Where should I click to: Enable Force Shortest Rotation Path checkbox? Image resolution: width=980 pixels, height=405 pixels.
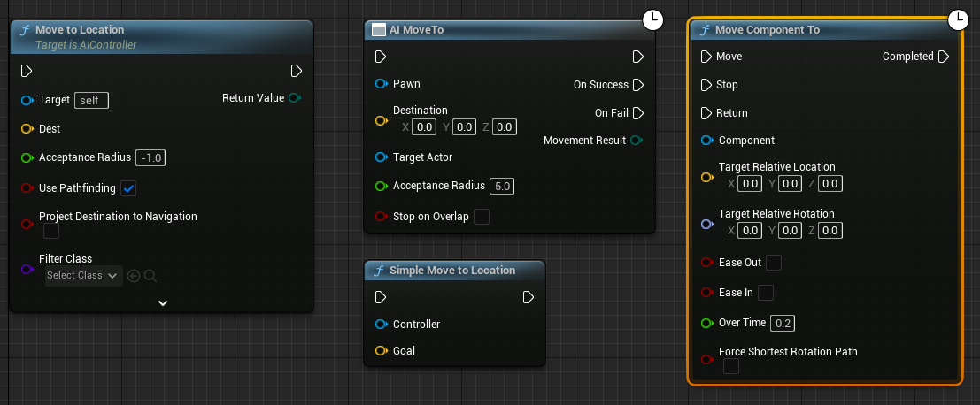click(x=731, y=366)
